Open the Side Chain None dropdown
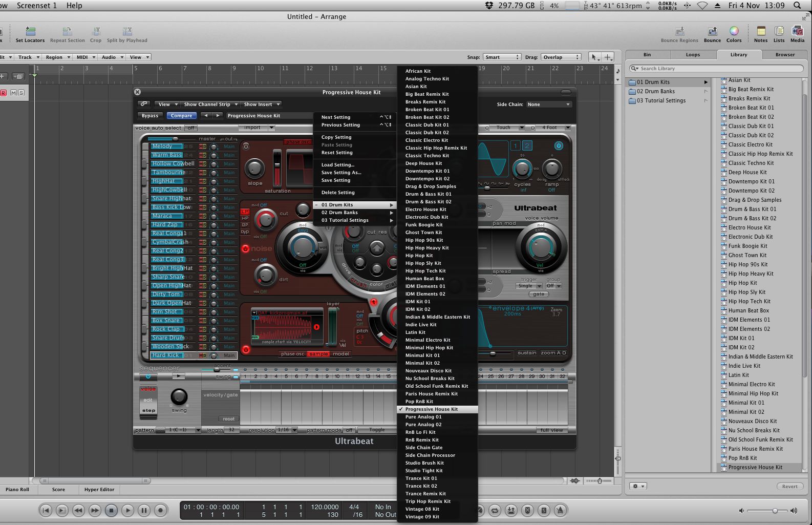This screenshot has height=525, width=812. coord(548,104)
